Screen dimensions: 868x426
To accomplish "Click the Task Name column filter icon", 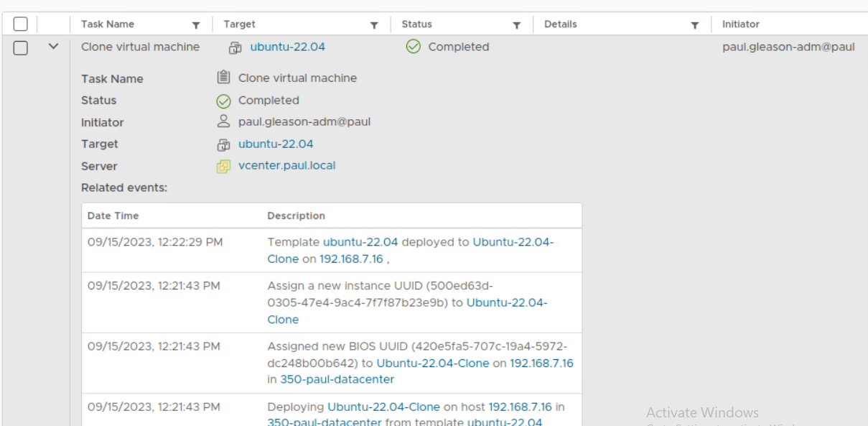I will coord(196,25).
